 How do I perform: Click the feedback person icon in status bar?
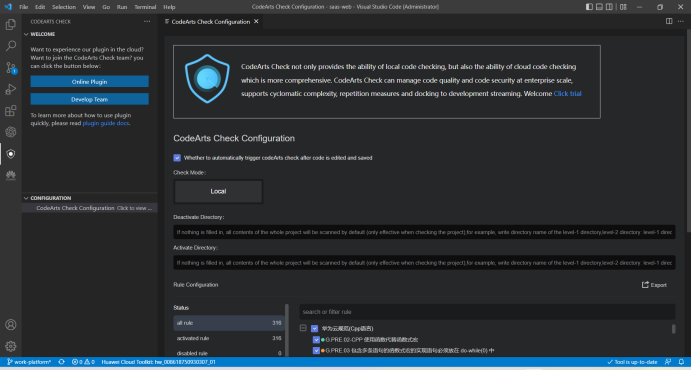668,362
